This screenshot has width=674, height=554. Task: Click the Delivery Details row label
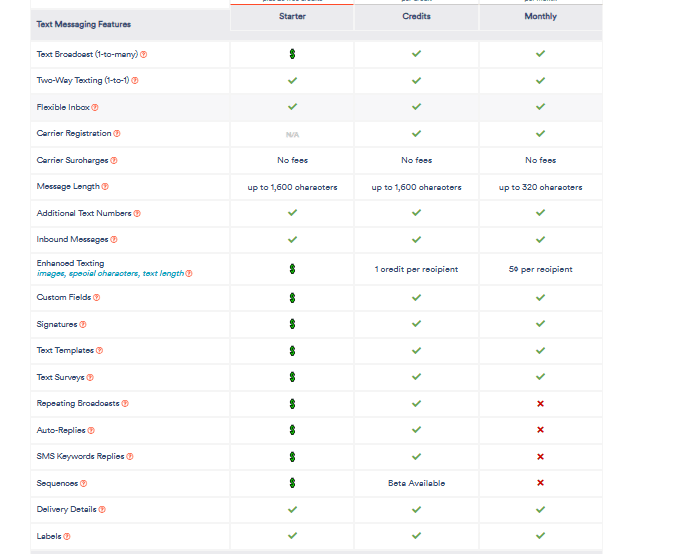pyautogui.click(x=66, y=509)
